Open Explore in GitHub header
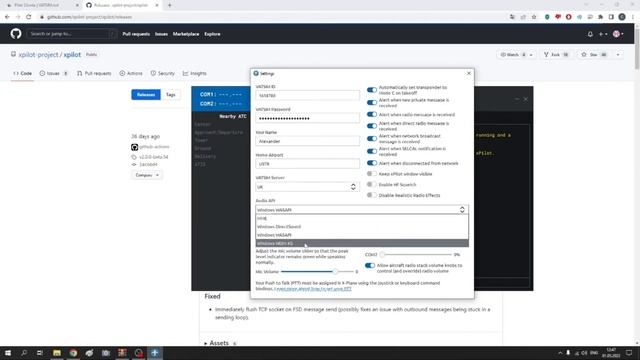 pyautogui.click(x=212, y=34)
